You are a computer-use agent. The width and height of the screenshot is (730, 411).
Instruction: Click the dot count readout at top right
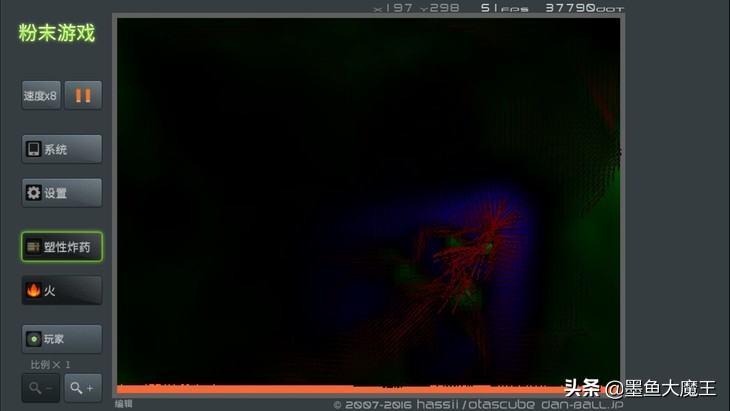(583, 8)
